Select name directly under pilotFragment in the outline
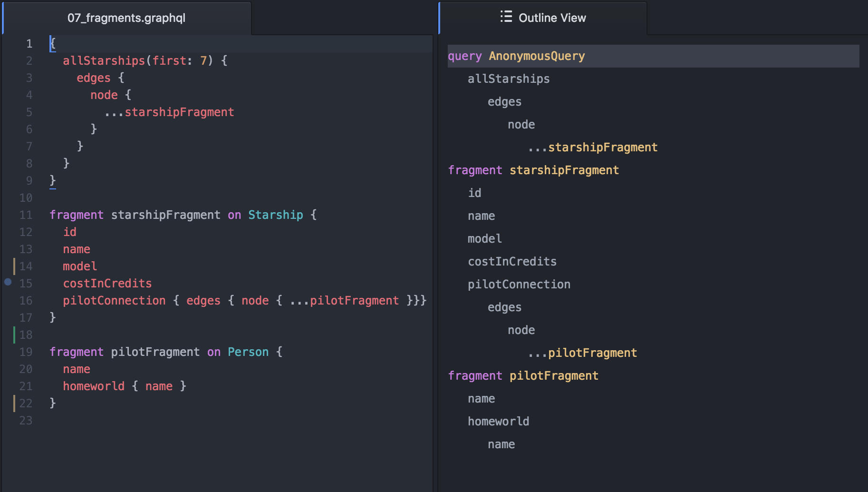Screen dimensions: 868x492 pos(481,399)
